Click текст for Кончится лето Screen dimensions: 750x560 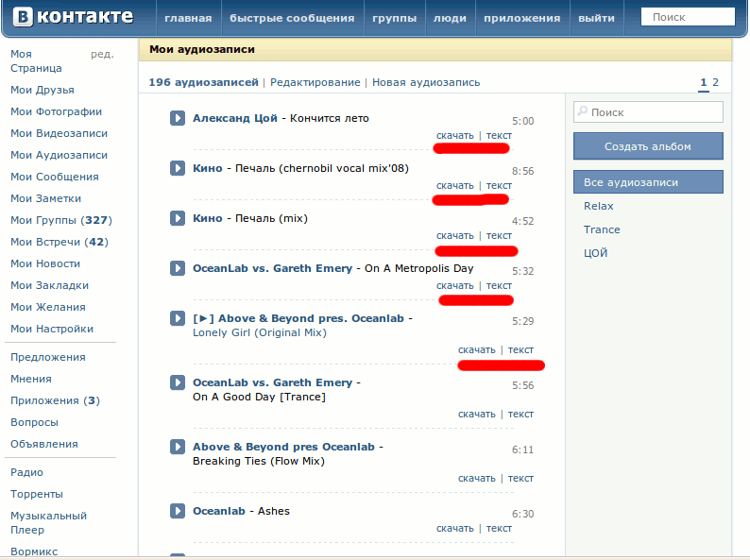499,135
